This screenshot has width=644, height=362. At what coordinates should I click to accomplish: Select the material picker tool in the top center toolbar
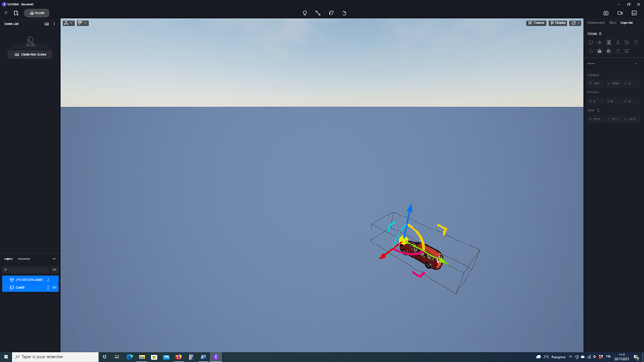331,13
